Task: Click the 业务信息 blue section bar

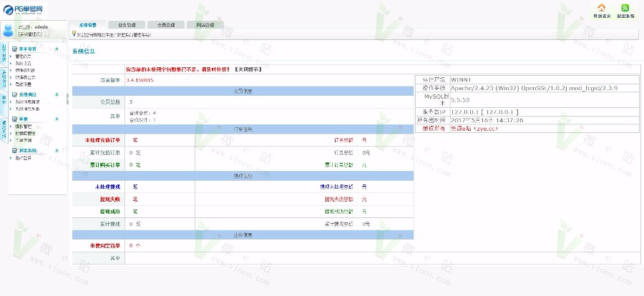Action: [243, 235]
